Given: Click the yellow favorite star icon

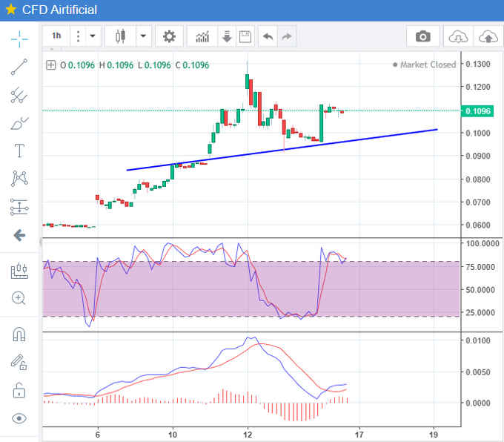Looking at the screenshot, I should coord(11,10).
